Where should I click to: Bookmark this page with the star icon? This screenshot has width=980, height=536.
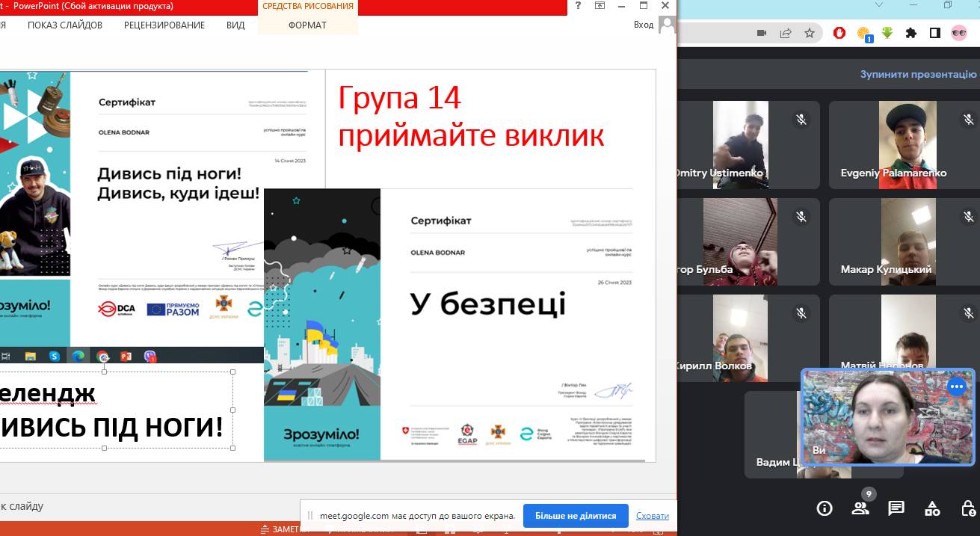point(810,33)
